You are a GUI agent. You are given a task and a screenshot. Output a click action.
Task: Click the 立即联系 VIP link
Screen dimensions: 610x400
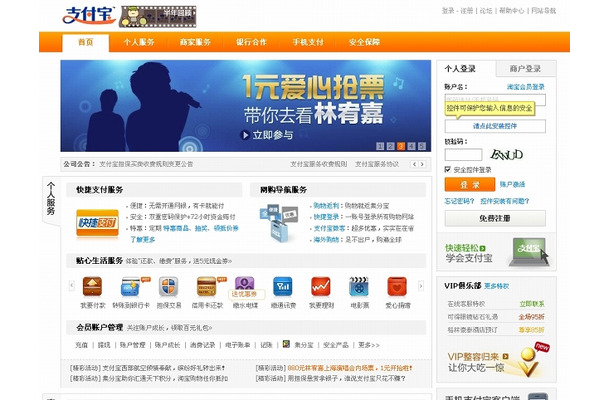tap(532, 304)
